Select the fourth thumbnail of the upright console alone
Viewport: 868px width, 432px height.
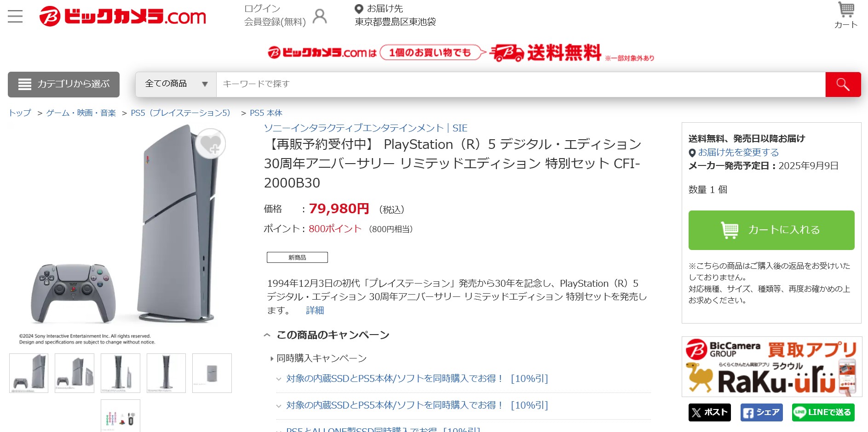[x=166, y=373]
